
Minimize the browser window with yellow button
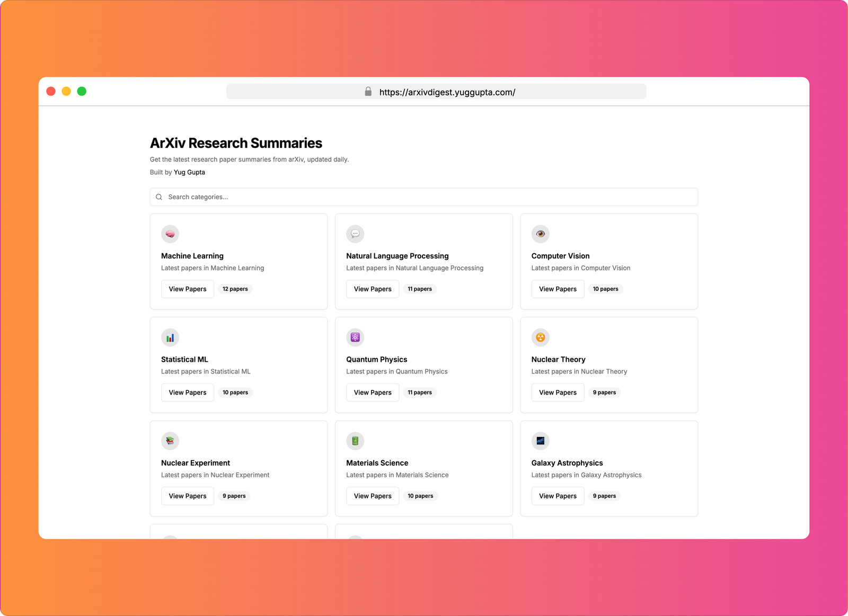pyautogui.click(x=66, y=91)
